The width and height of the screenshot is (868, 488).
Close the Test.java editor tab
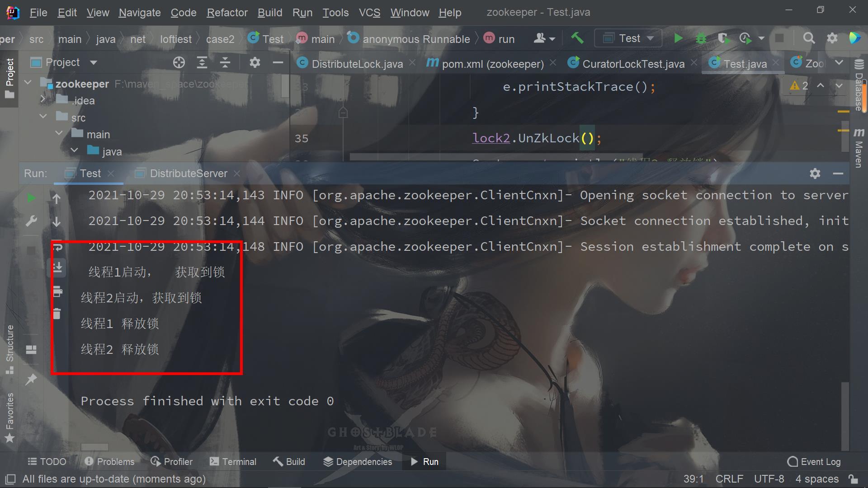click(776, 63)
